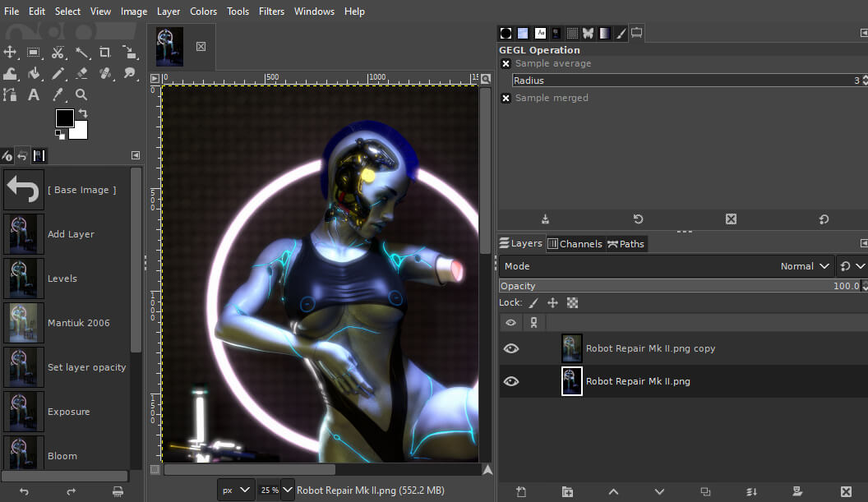
Task: Open the Windows menu
Action: (314, 11)
